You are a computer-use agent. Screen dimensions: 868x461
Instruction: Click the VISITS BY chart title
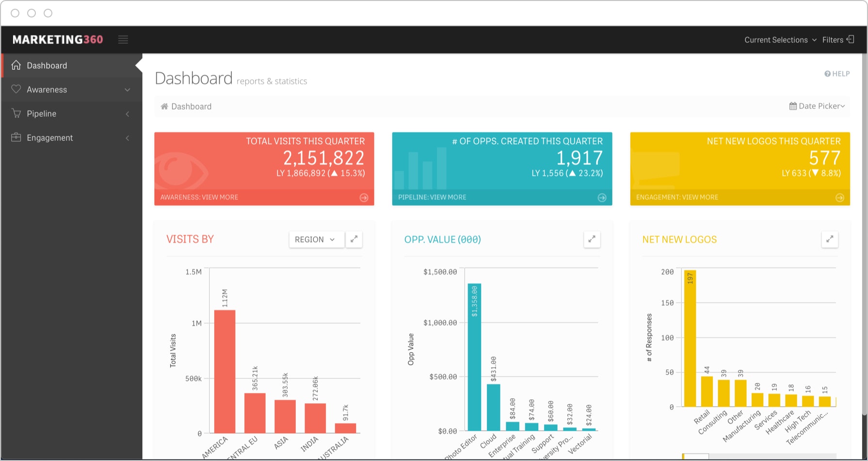tap(190, 239)
